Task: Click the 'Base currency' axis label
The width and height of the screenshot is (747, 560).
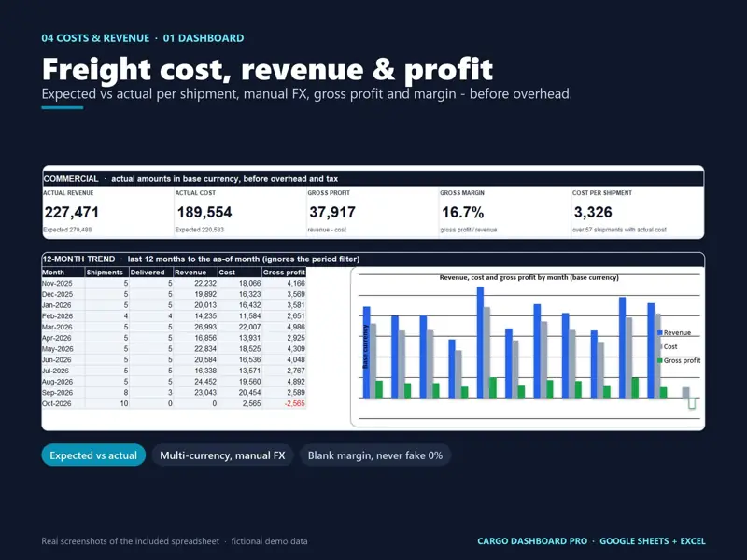Action: tap(365, 346)
